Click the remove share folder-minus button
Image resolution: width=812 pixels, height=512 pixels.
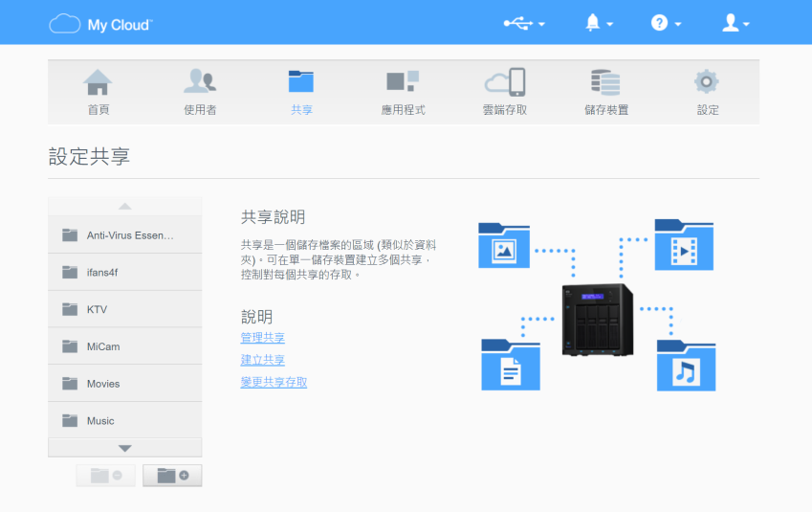(105, 476)
